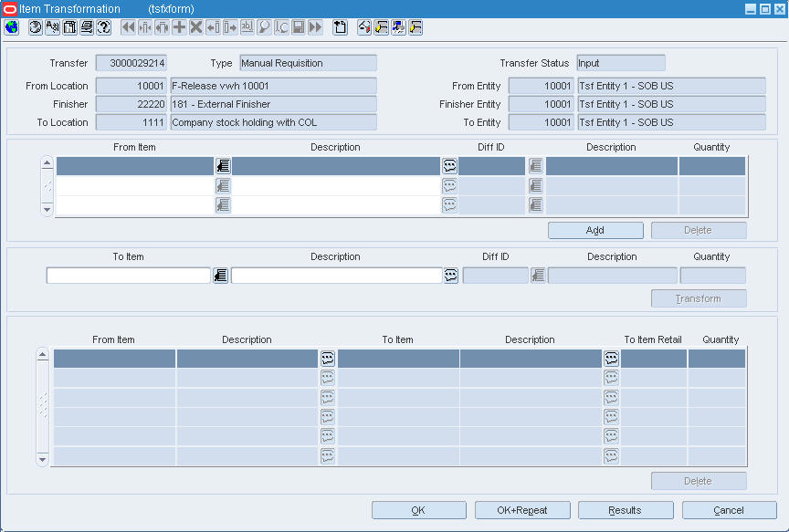Image resolution: width=789 pixels, height=532 pixels.
Task: Click 'F-Release vwh 10001' location description
Action: pyautogui.click(x=273, y=86)
